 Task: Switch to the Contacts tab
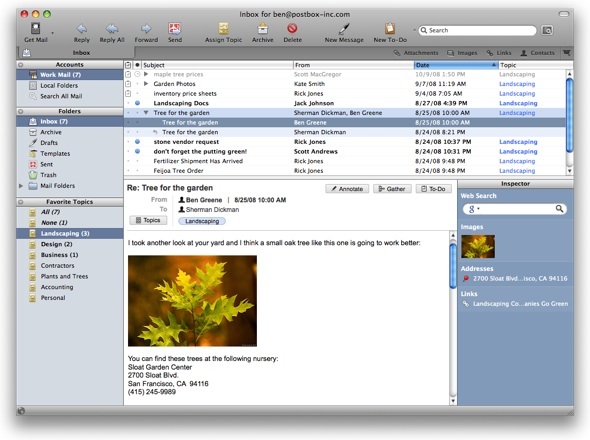coord(537,53)
